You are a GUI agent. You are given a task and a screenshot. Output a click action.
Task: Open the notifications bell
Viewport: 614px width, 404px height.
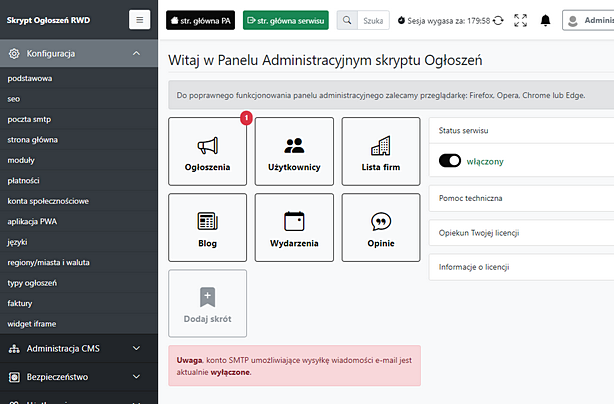[x=545, y=19]
